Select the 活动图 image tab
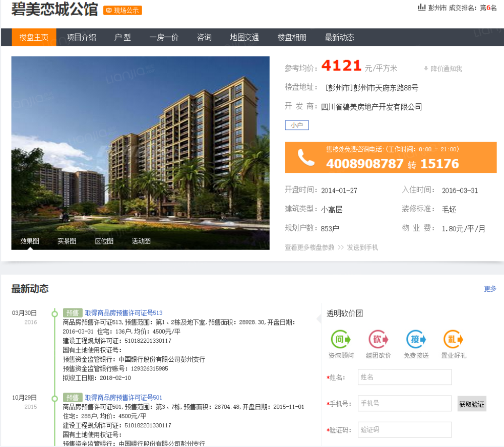 point(141,241)
